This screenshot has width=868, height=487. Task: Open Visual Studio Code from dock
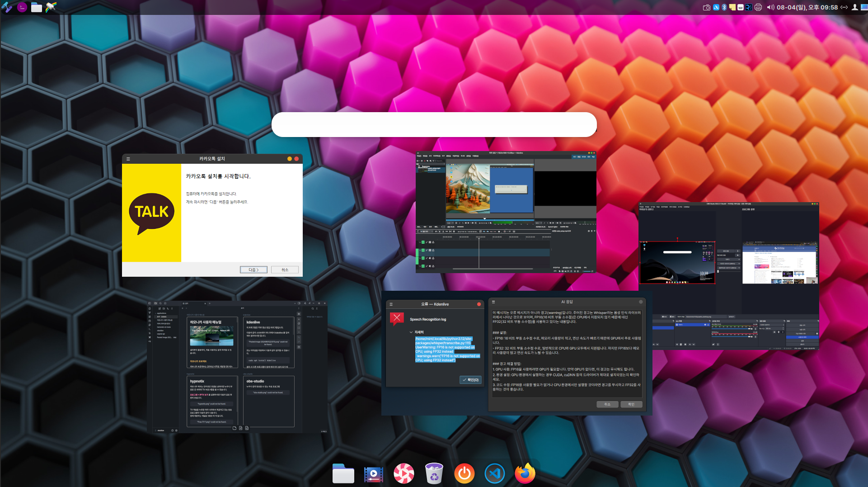point(494,473)
